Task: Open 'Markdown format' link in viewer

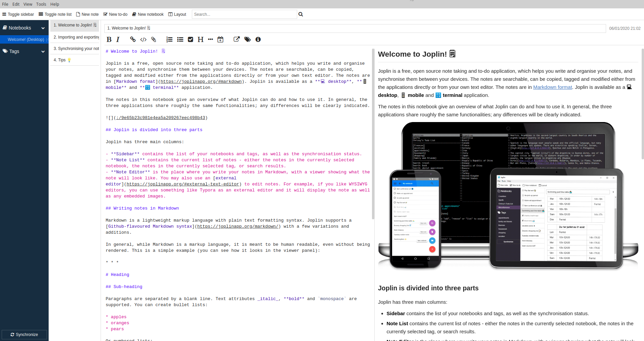Action: coord(552,87)
